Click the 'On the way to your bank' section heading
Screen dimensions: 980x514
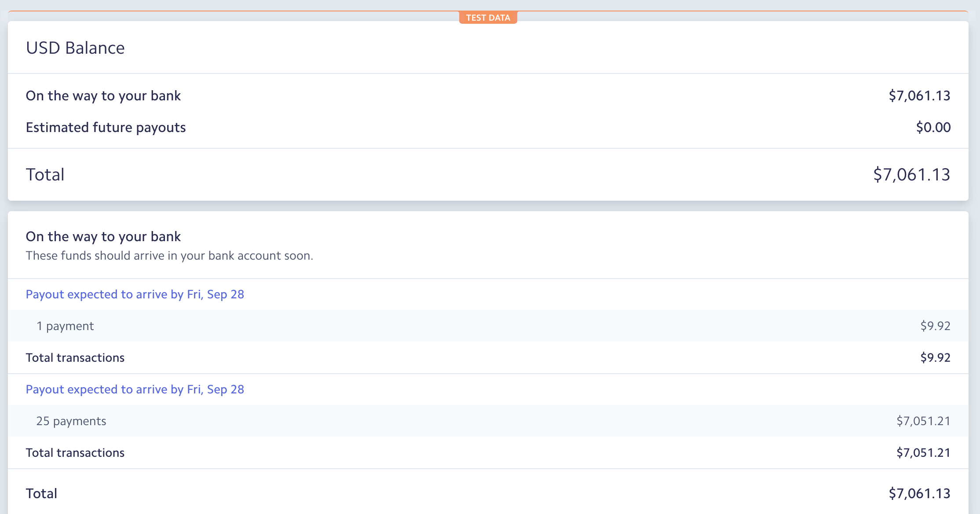[x=103, y=237]
